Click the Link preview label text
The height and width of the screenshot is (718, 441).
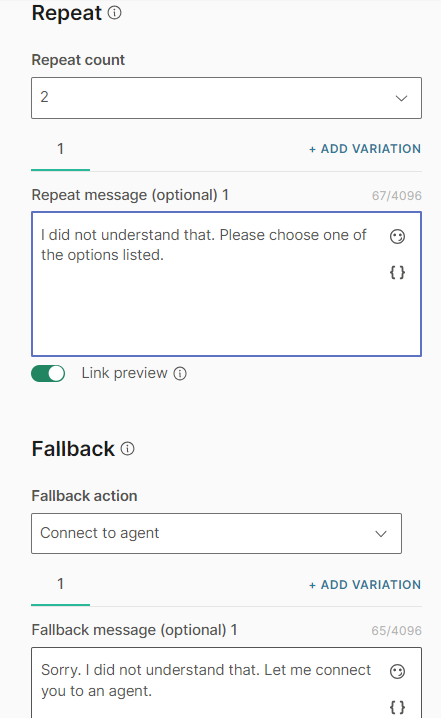[124, 373]
